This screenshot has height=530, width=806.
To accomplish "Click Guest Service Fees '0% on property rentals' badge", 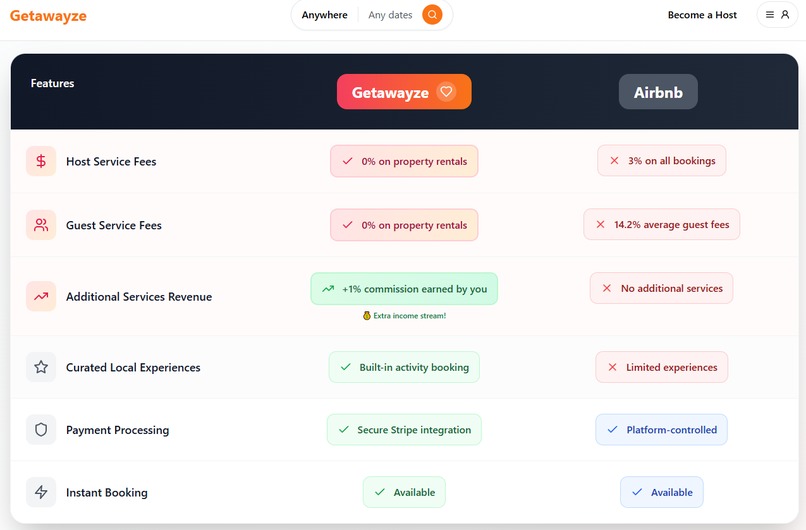I will pyautogui.click(x=404, y=225).
